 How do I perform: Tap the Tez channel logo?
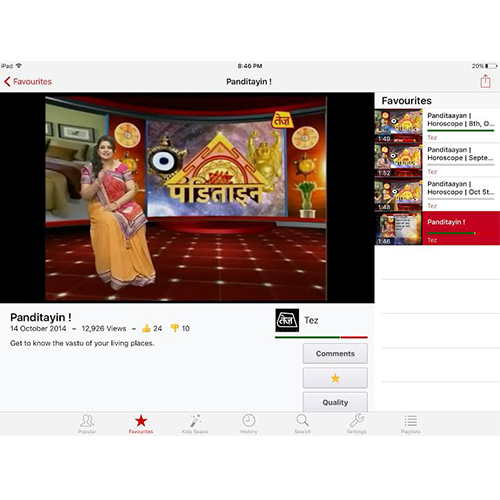287,320
